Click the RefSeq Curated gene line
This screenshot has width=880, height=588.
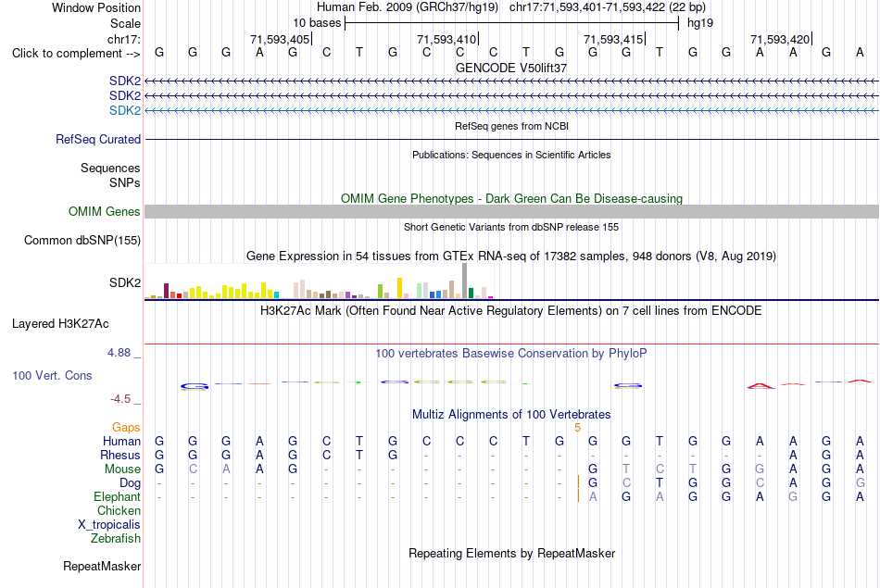[x=511, y=139]
